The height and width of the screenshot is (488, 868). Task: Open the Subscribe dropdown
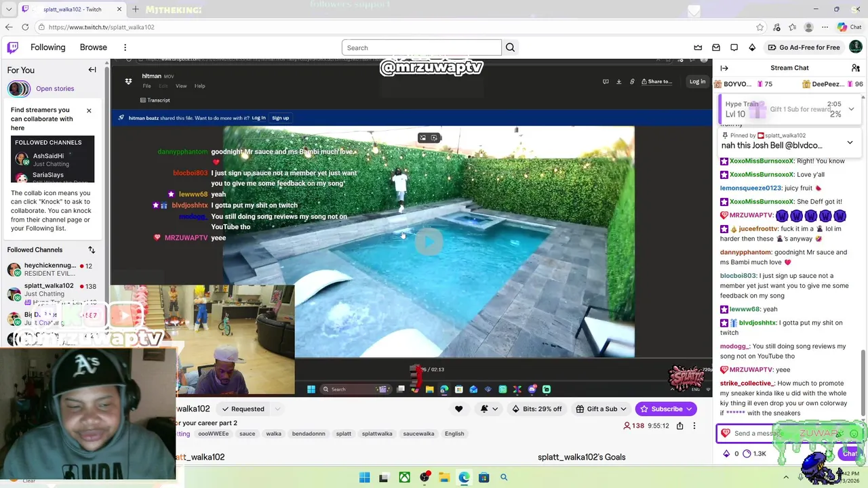[666, 409]
